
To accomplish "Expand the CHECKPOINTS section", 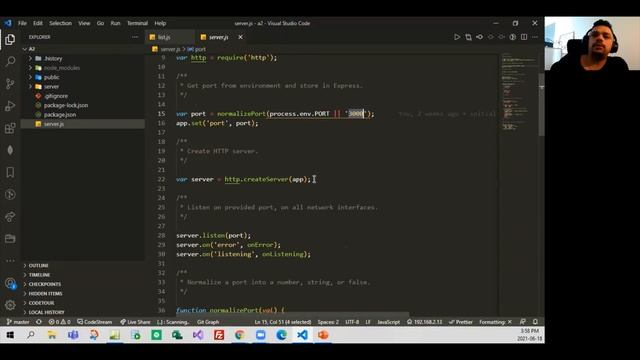I will tap(83, 284).
